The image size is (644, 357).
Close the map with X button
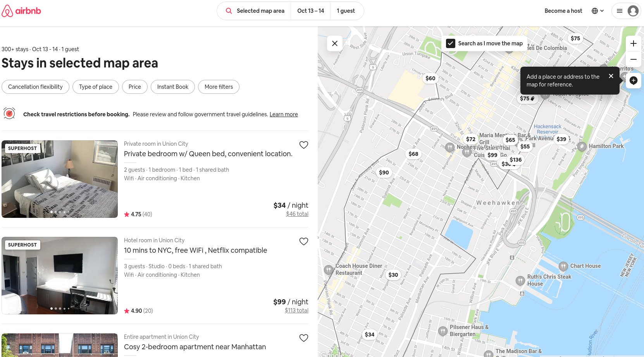[335, 43]
